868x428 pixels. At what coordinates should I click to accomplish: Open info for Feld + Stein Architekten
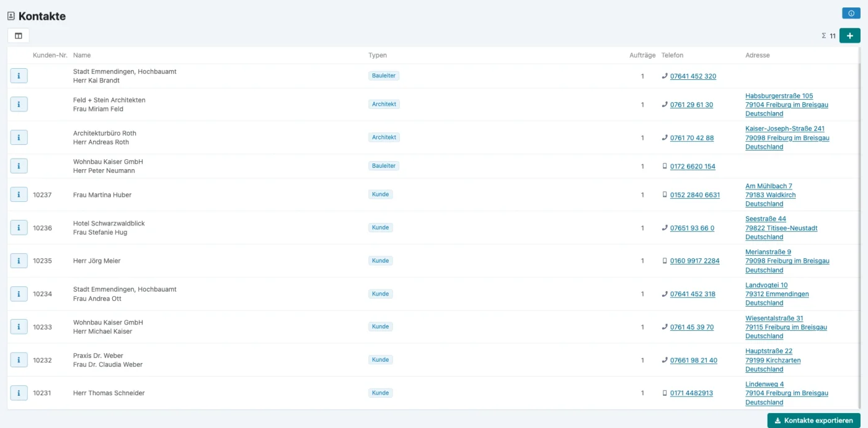(x=19, y=105)
